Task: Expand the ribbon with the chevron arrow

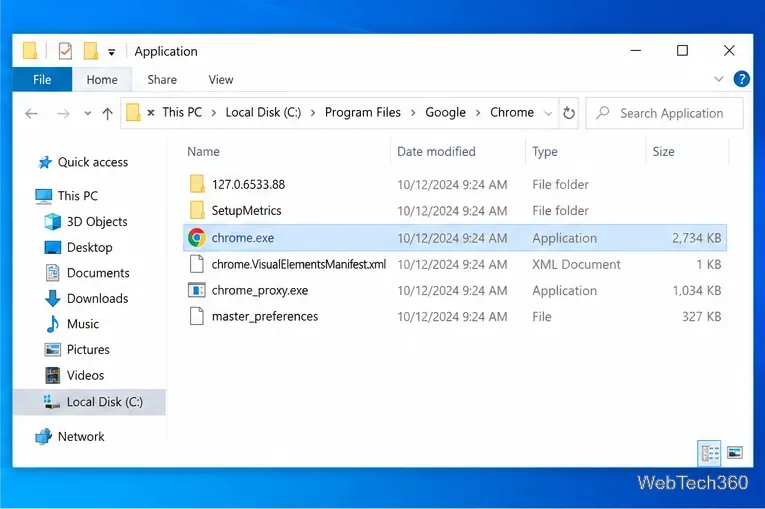Action: (719, 79)
